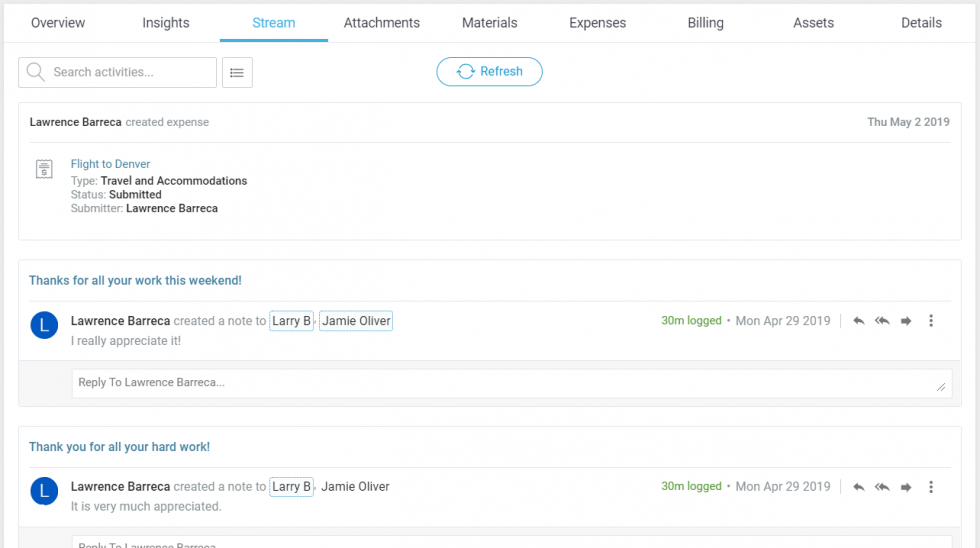Click the expense receipt icon beside Flight to Denver

point(44,169)
